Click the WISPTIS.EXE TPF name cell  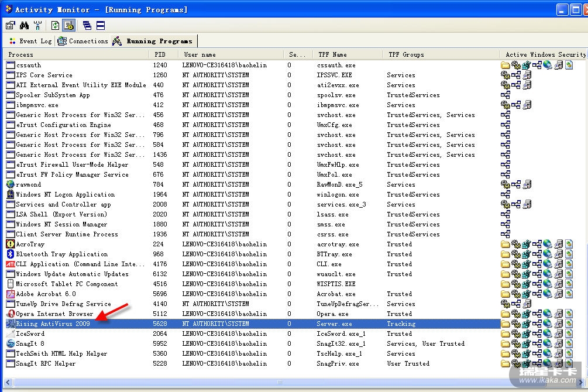pos(336,284)
